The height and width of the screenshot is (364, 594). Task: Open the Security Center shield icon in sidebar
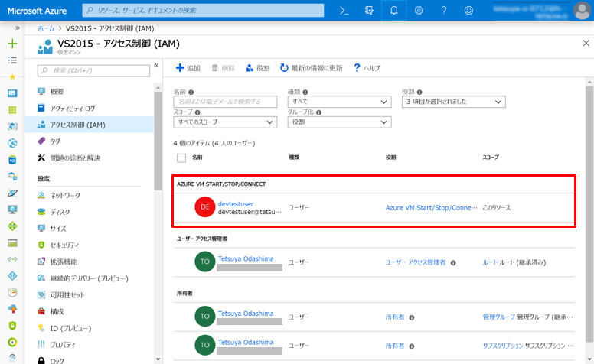coord(12,326)
